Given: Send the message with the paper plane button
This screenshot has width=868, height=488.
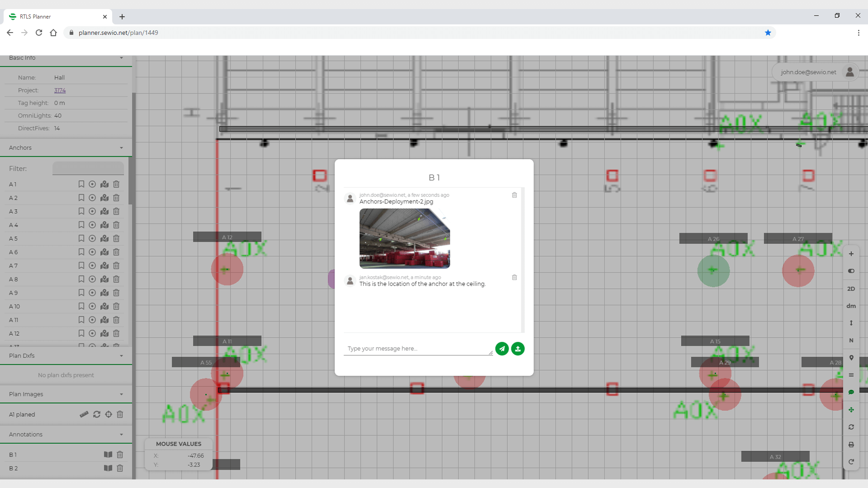Looking at the screenshot, I should 502,349.
